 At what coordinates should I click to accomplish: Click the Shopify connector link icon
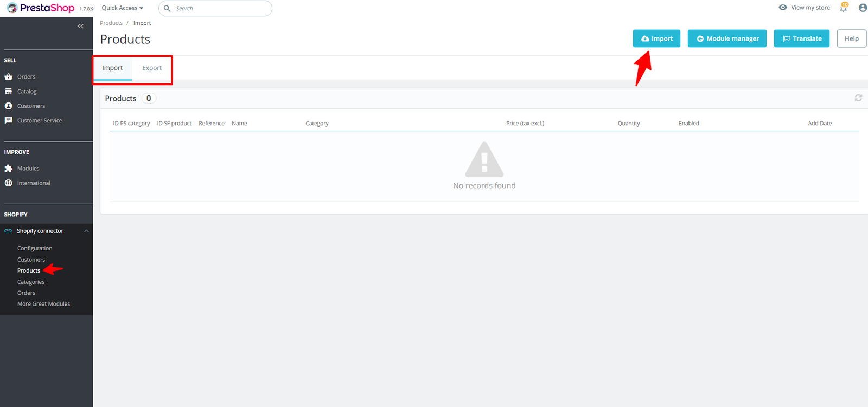(8, 231)
